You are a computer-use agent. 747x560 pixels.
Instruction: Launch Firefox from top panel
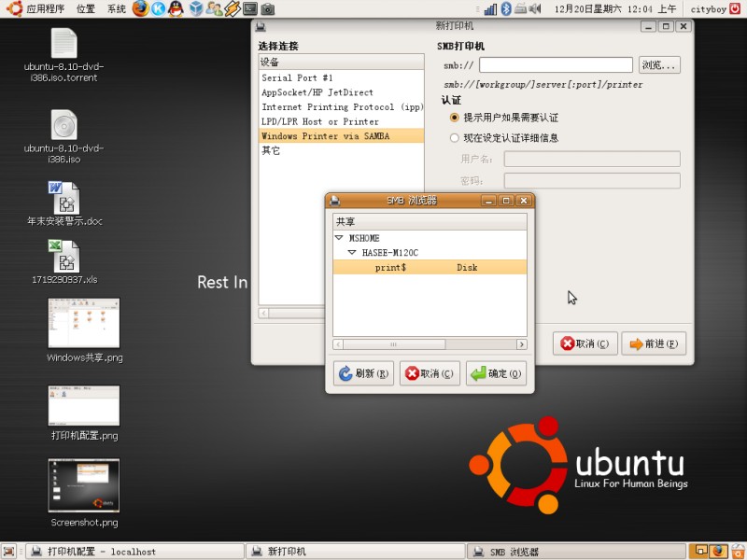[x=141, y=8]
